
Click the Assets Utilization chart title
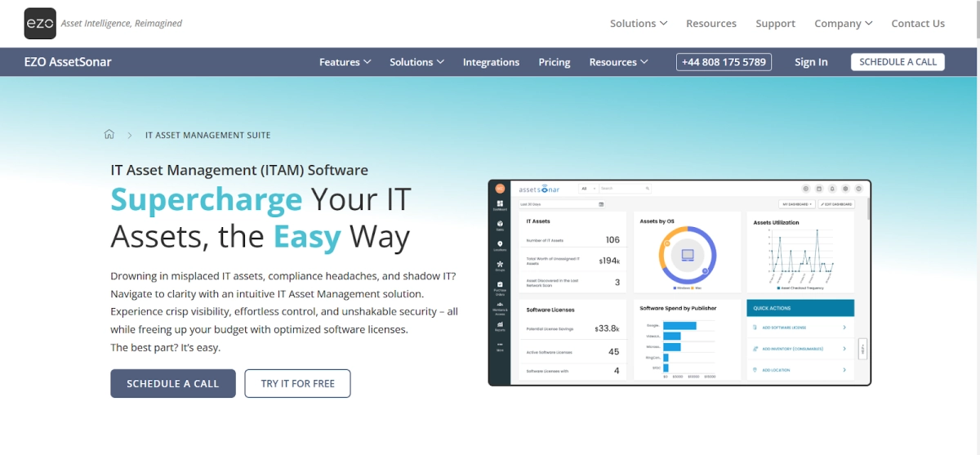[x=776, y=222]
